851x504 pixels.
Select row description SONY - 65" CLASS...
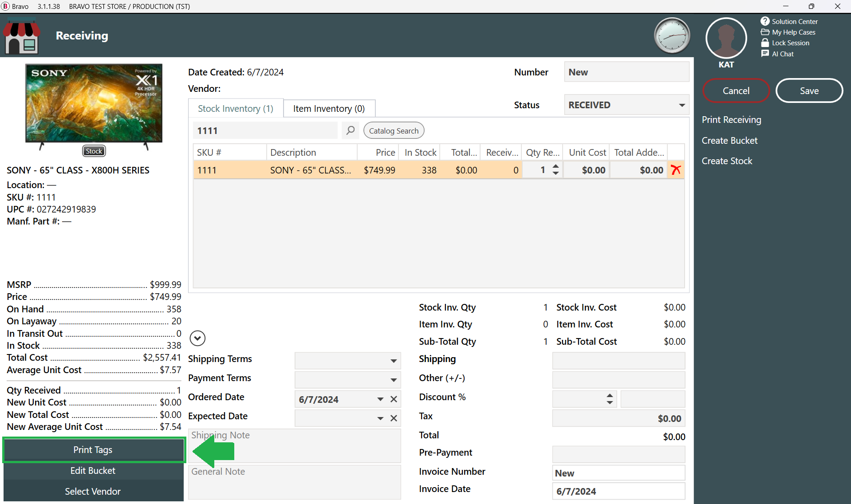pos(311,170)
